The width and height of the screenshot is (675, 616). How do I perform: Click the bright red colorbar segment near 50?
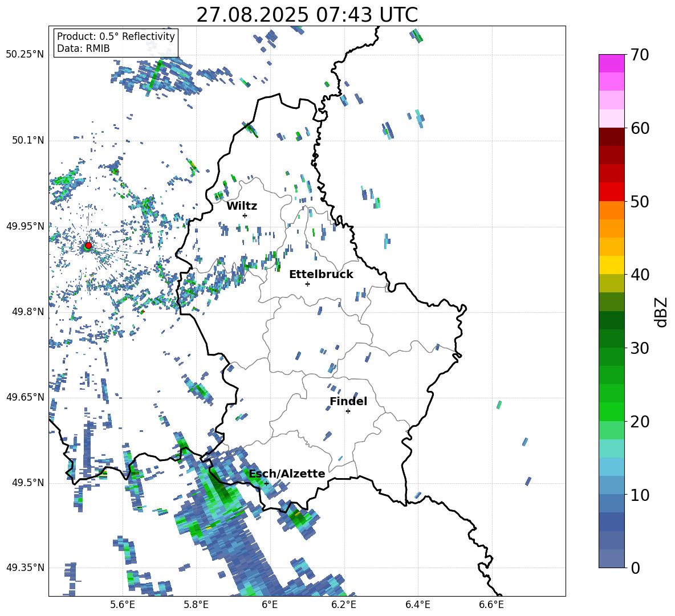pos(612,192)
